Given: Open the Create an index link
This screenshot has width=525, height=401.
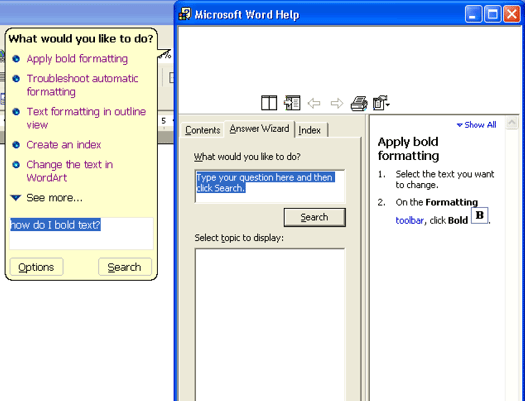Looking at the screenshot, I should [x=64, y=145].
